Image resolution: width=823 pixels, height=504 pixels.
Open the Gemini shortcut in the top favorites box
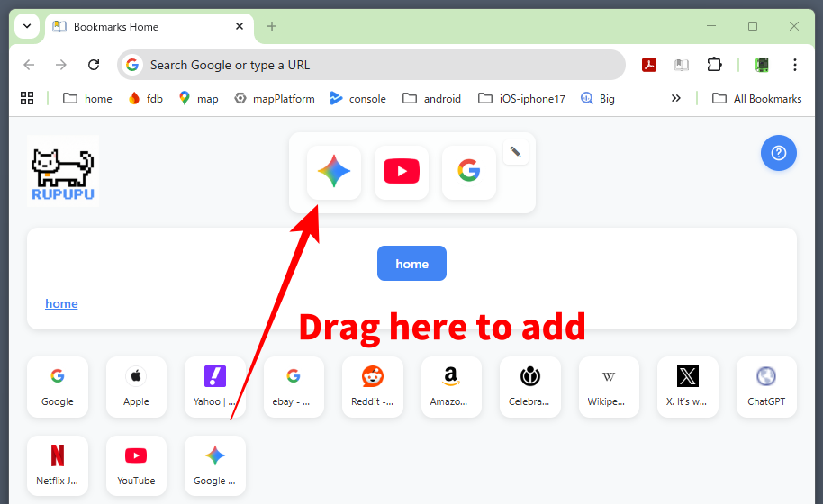pos(334,172)
